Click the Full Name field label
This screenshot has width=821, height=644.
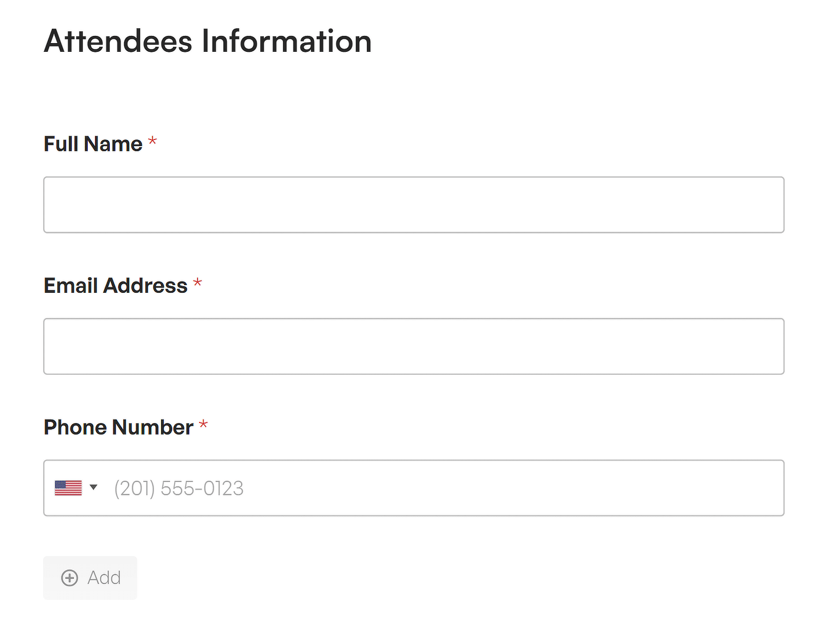point(92,144)
